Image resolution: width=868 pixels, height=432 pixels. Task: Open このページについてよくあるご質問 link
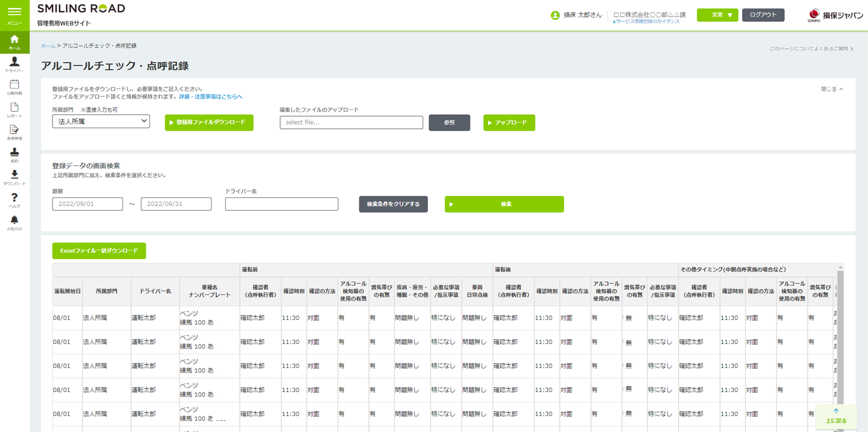[811, 49]
